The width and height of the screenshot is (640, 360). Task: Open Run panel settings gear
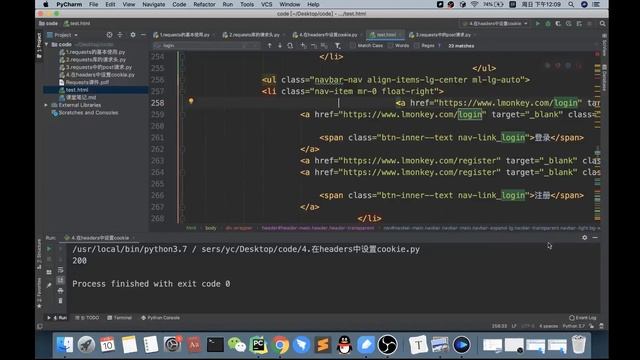(x=584, y=238)
